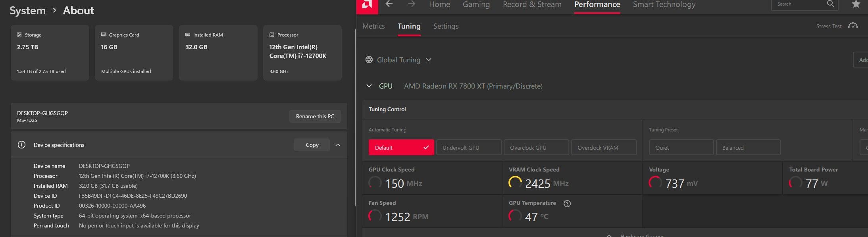
Task: Click the MS-7D25 model text
Action: [27, 120]
